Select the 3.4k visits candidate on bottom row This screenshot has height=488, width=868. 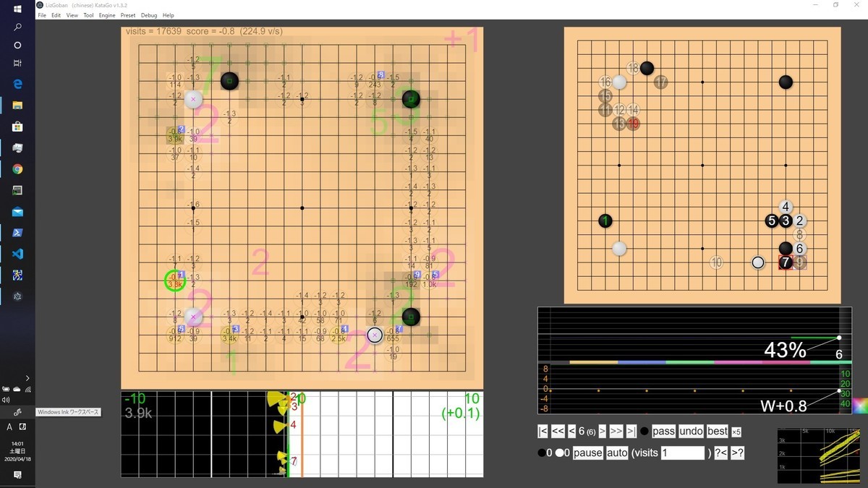pos(229,335)
